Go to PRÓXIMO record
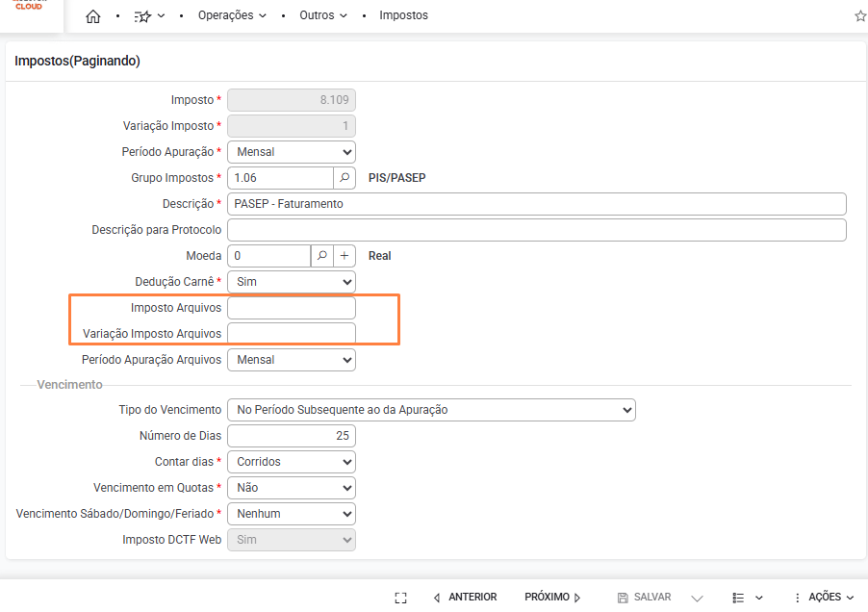This screenshot has width=868, height=612. click(x=552, y=598)
